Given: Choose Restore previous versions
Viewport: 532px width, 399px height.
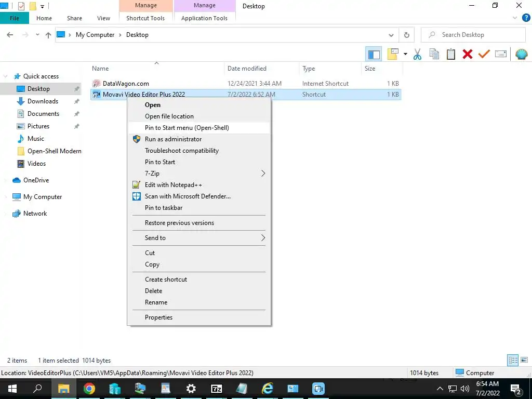Looking at the screenshot, I should 199,223.
